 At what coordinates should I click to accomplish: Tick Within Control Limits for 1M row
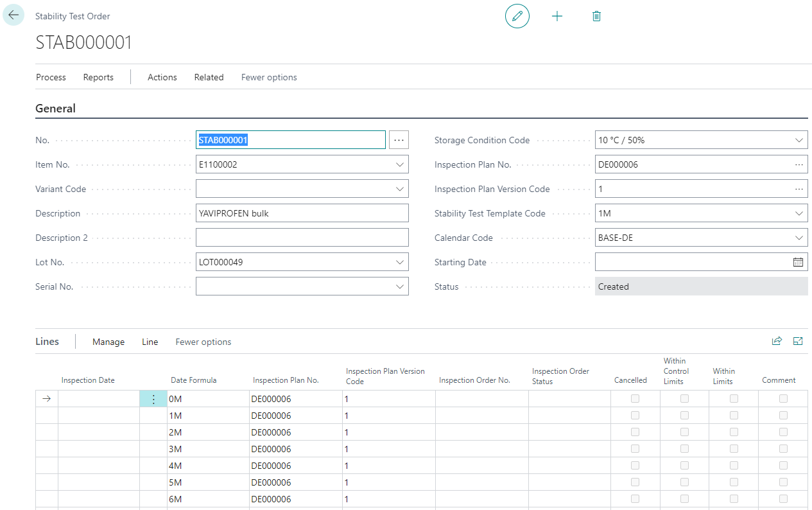684,416
